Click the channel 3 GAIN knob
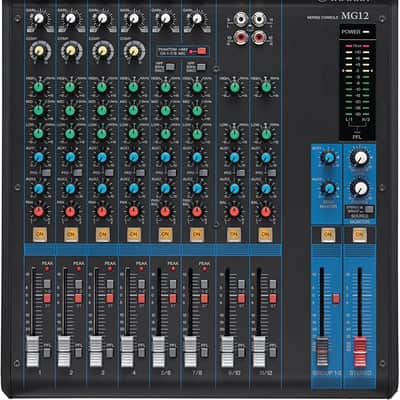 102,18
